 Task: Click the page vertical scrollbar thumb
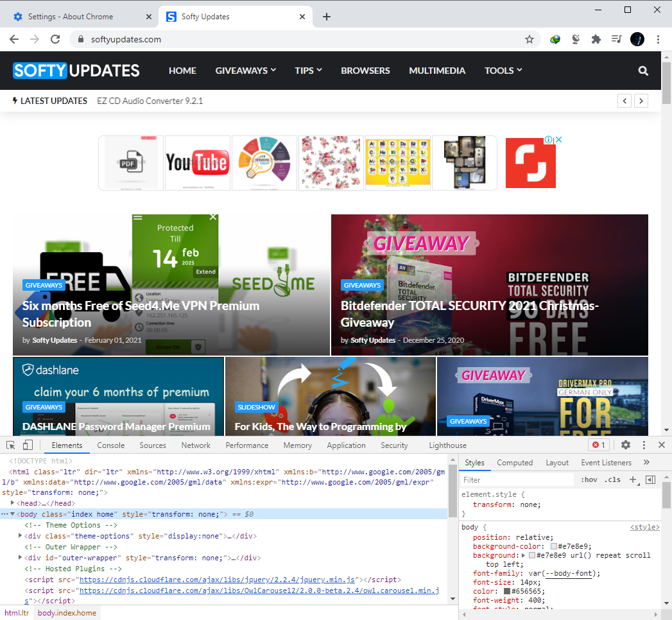(666, 83)
